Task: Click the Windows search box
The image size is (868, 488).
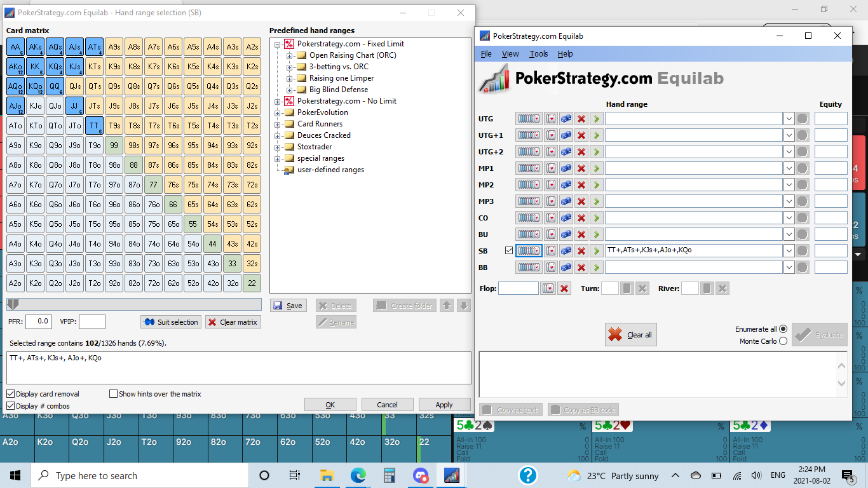Action: point(140,475)
